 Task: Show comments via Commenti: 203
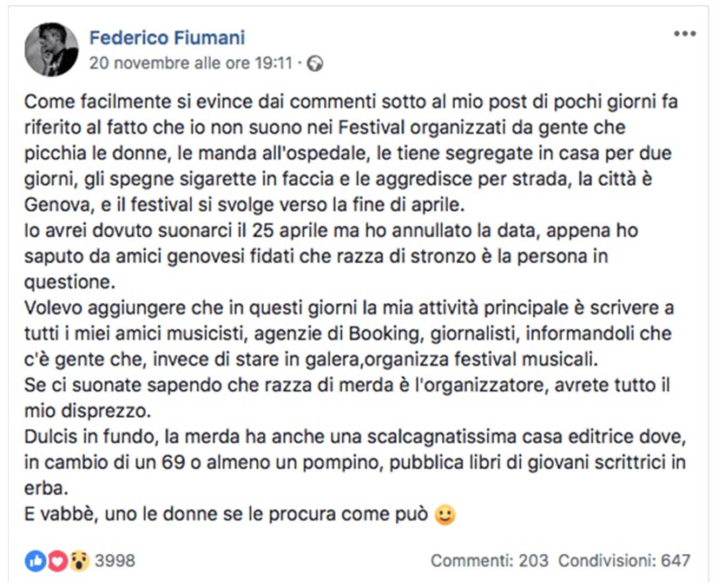(490, 560)
